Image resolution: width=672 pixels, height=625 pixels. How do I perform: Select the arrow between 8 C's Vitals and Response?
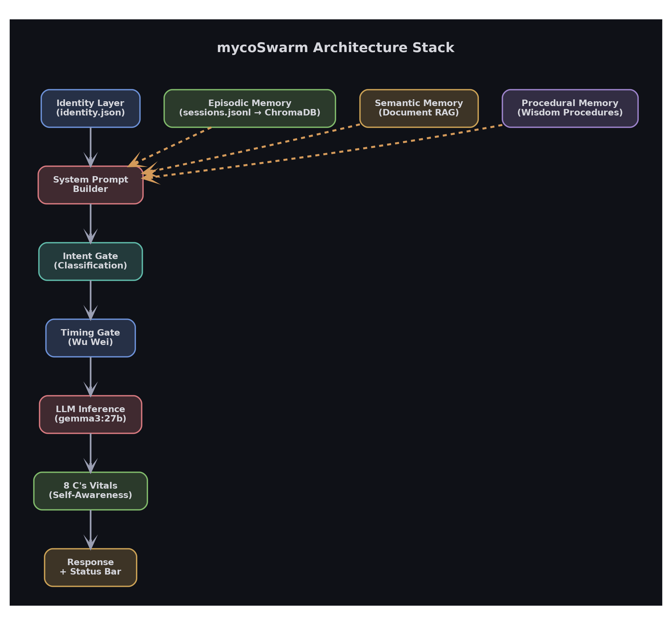pos(90,529)
